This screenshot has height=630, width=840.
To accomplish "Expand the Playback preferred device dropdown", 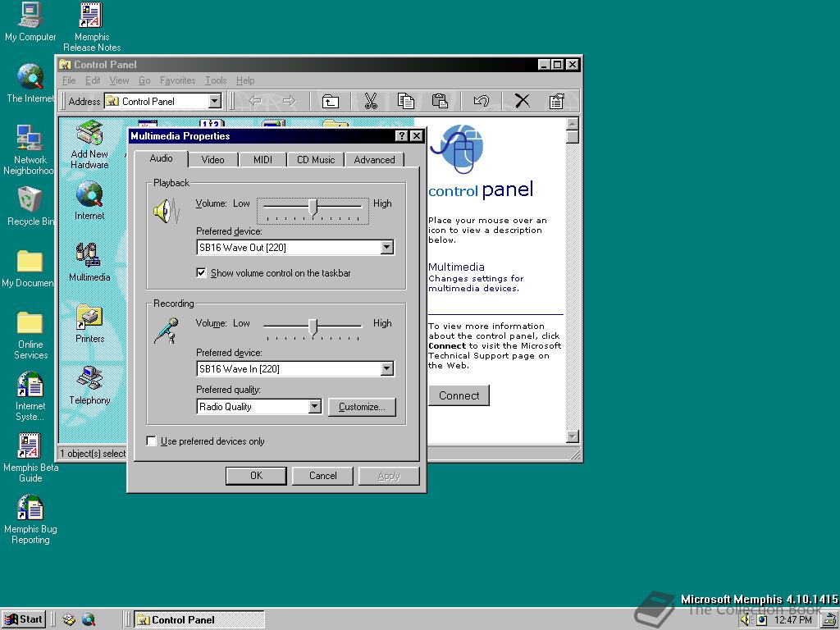I will (387, 248).
